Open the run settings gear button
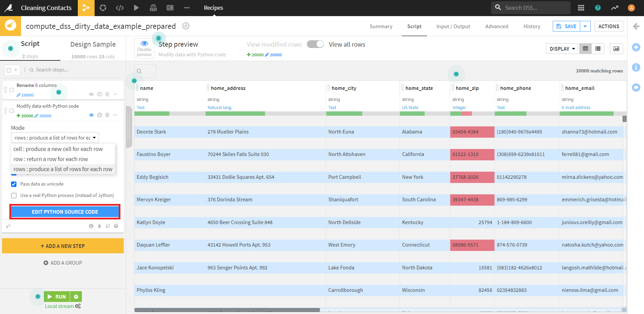 point(76,297)
